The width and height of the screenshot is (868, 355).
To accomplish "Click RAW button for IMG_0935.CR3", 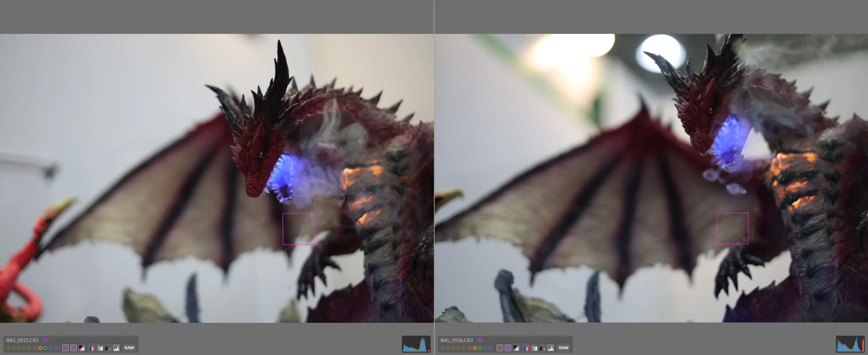I will 129,348.
